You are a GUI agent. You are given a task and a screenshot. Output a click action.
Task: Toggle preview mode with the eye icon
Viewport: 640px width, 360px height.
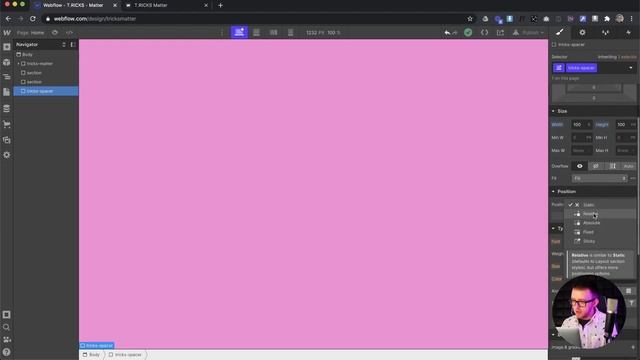coord(55,33)
